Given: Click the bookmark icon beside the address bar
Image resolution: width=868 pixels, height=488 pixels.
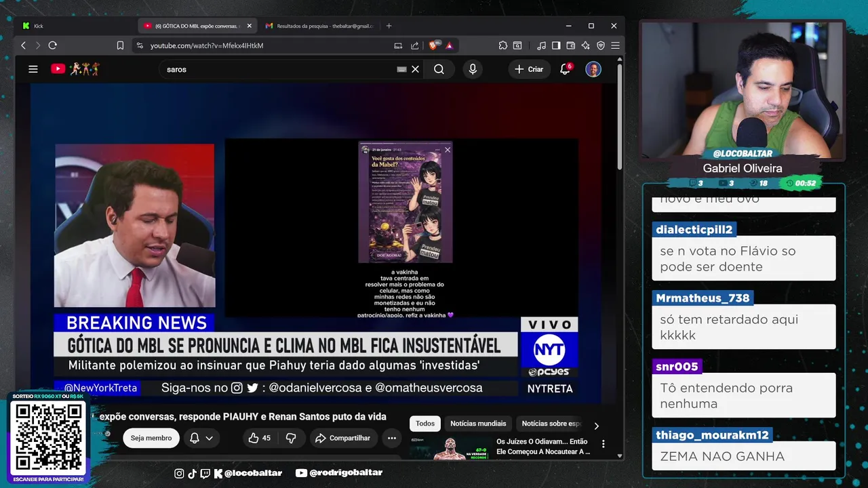Looking at the screenshot, I should [x=120, y=45].
